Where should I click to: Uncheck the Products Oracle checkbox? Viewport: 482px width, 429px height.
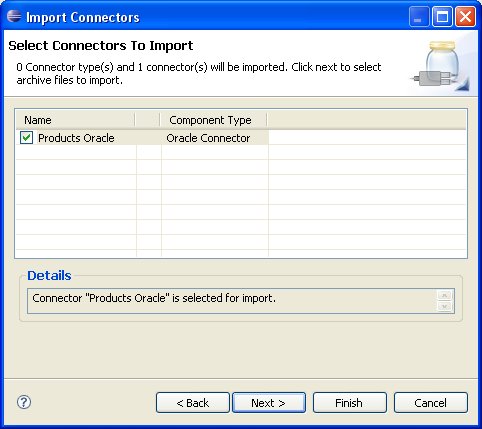tap(26, 138)
